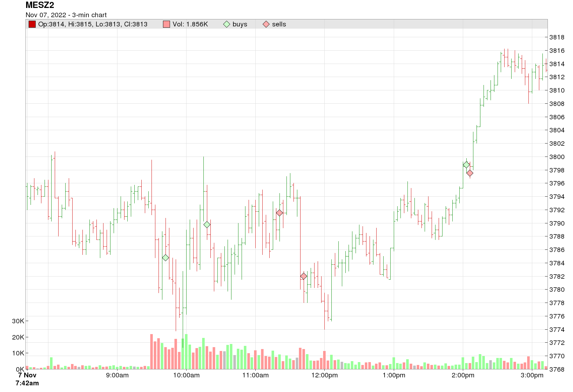
Task: Click the 3790 price axis label
Action: [557, 223]
